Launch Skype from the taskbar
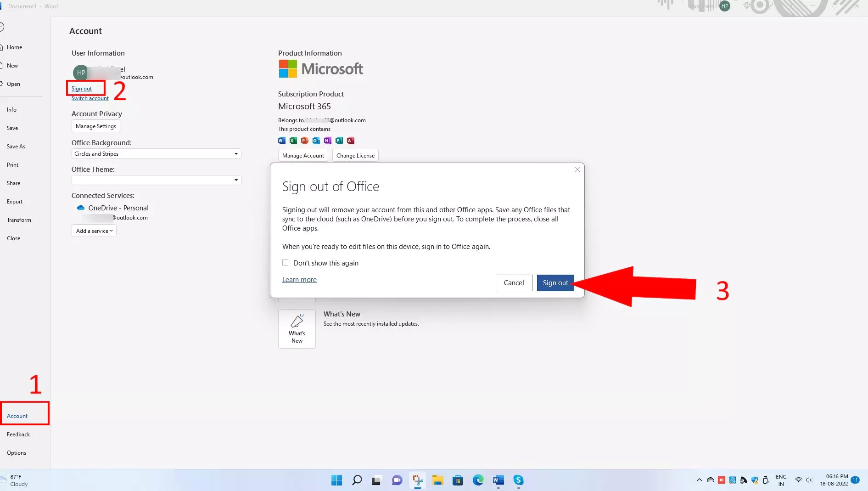Viewport: 868px width, 491px height. coord(518,480)
